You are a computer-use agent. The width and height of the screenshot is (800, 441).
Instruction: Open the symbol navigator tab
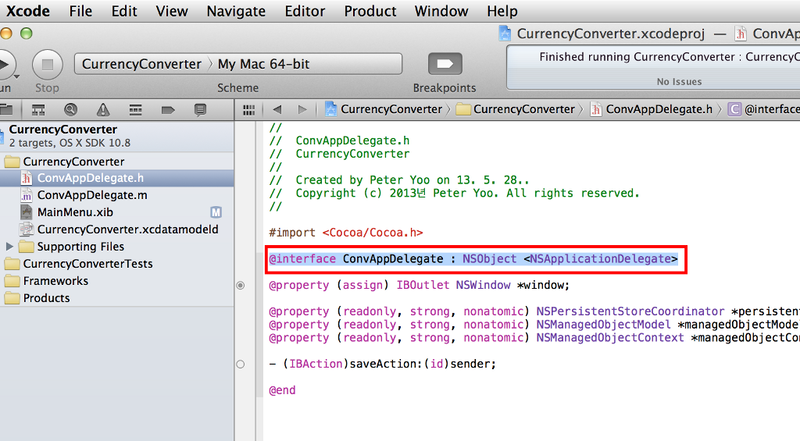pyautogui.click(x=38, y=108)
